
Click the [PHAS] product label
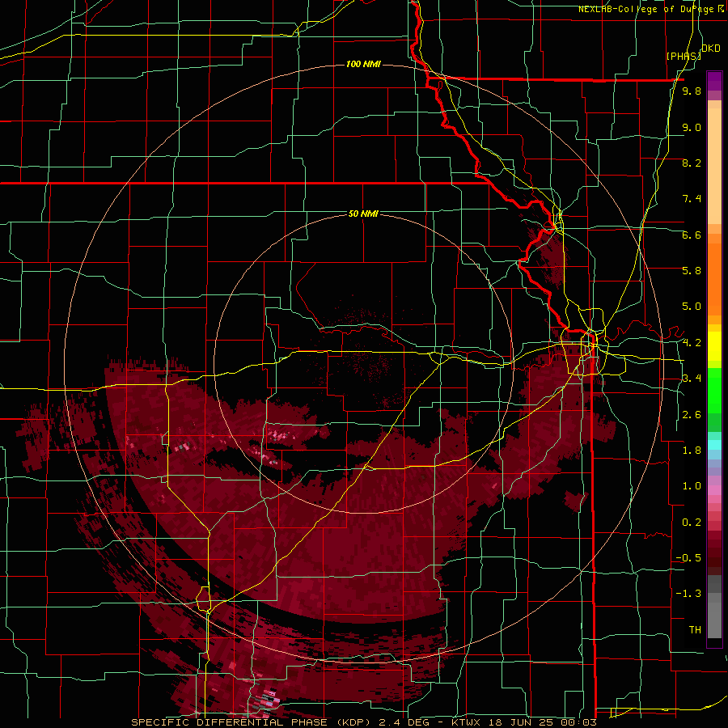684,56
